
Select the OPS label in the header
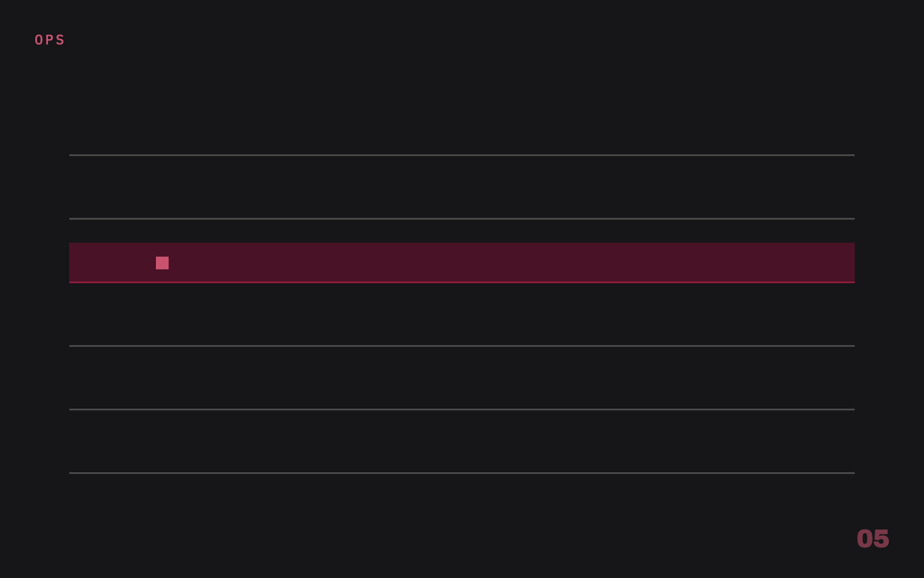coord(50,40)
